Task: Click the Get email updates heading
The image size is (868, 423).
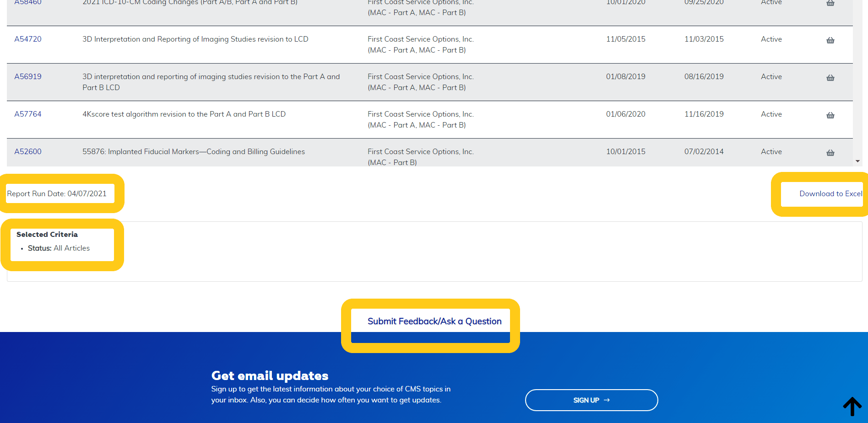Action: (270, 376)
